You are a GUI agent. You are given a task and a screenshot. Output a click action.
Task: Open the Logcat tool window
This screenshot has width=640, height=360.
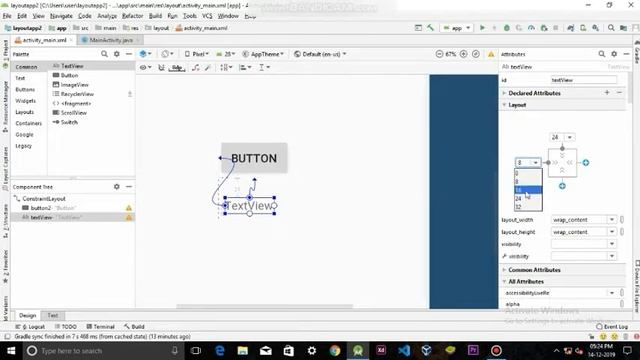click(30, 327)
